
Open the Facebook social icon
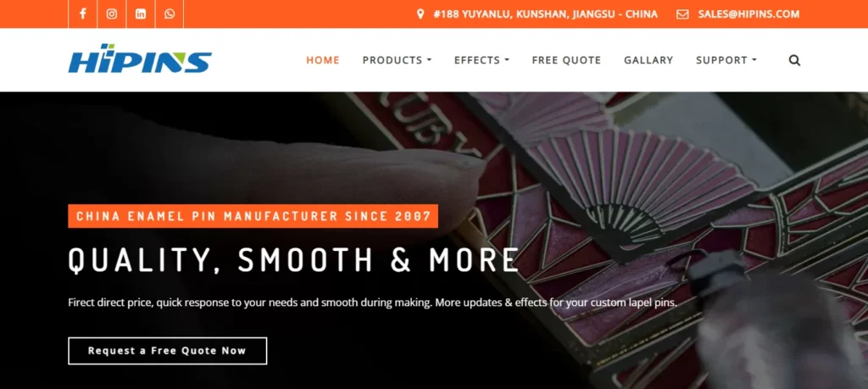tap(82, 14)
